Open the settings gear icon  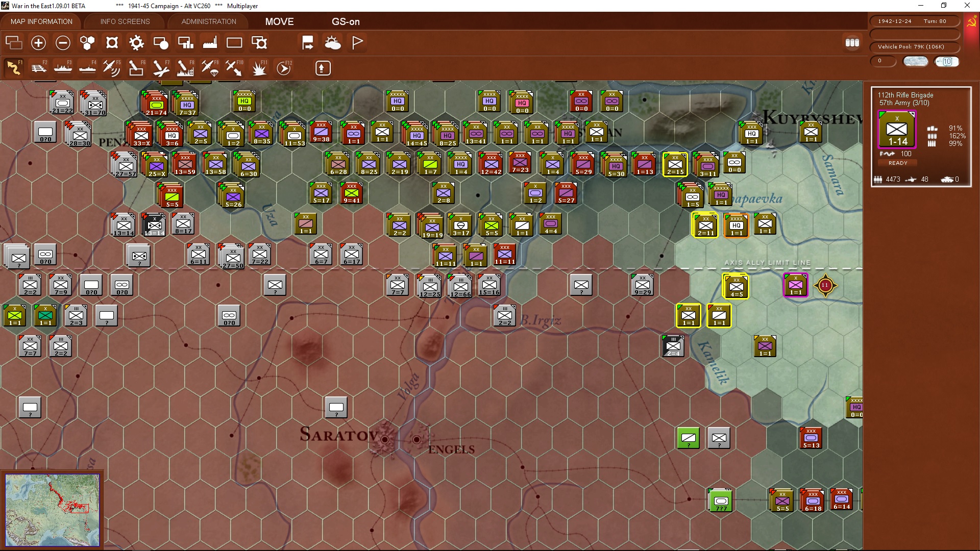(136, 43)
